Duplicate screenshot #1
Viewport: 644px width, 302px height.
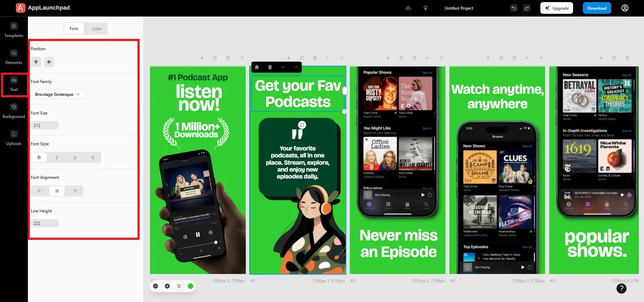pos(215,58)
